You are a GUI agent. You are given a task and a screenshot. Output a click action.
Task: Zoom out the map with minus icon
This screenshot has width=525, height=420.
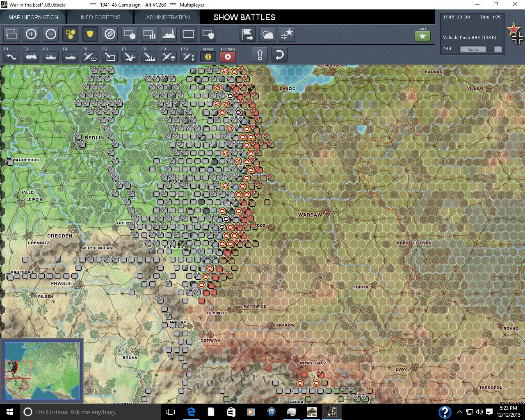point(51,34)
